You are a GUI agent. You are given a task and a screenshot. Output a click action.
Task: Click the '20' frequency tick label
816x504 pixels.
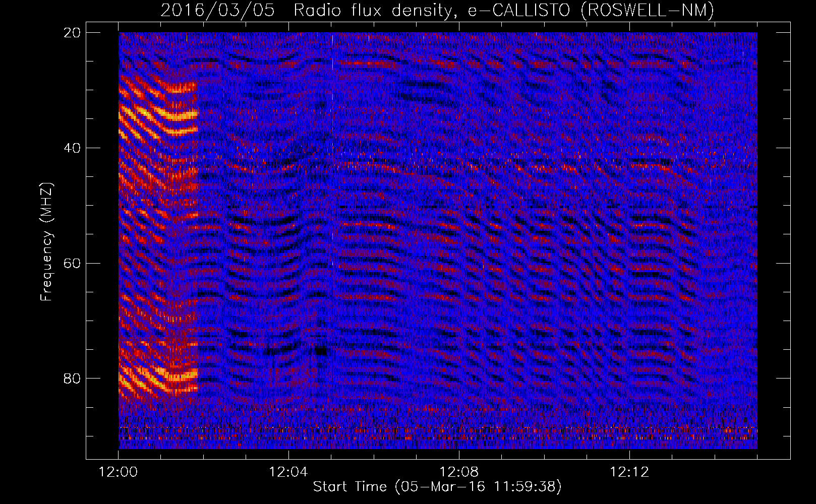(x=72, y=33)
